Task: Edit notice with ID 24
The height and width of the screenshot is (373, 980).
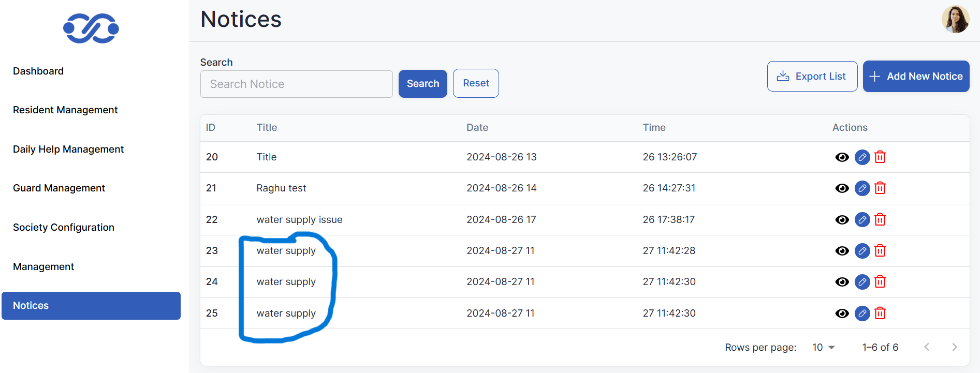Action: tap(862, 282)
